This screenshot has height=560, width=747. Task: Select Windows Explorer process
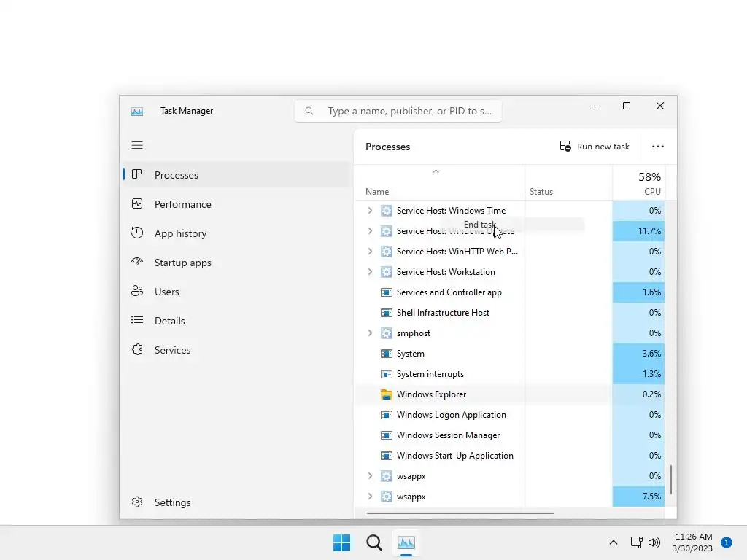coord(509,394)
